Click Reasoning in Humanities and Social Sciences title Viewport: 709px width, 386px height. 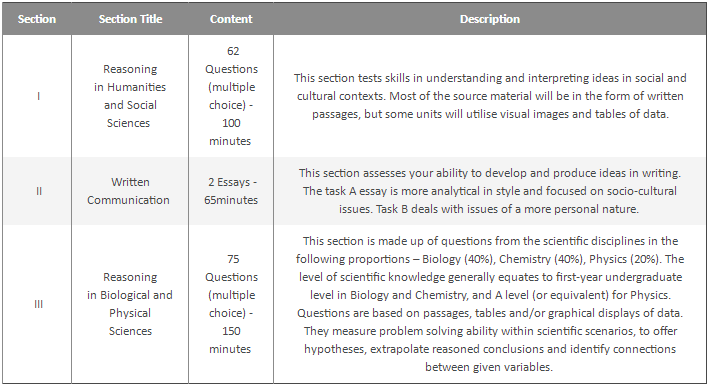pos(130,96)
